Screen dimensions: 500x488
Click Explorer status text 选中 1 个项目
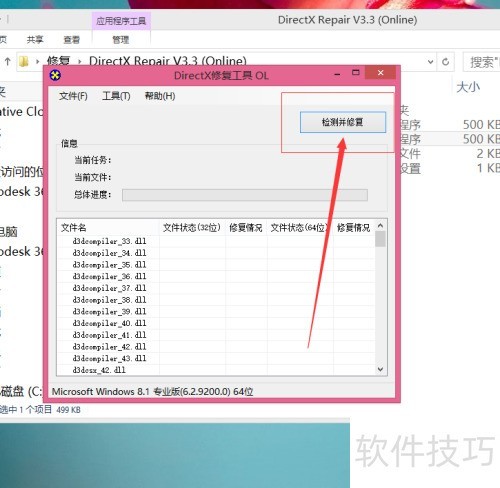point(26,410)
